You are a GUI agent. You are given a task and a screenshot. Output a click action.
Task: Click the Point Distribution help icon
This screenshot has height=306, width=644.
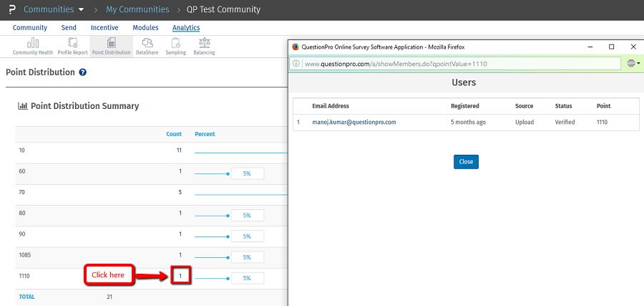click(x=83, y=72)
